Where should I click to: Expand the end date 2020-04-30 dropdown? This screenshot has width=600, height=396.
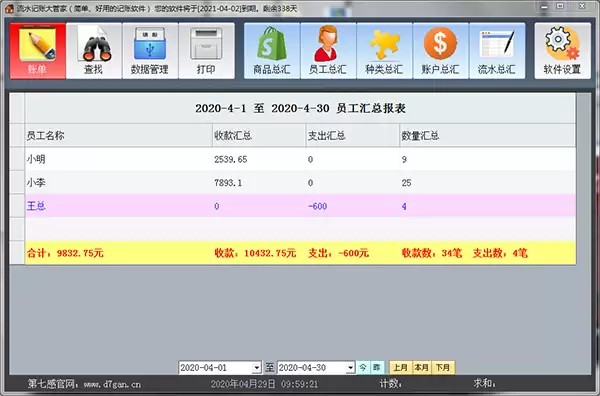click(350, 368)
